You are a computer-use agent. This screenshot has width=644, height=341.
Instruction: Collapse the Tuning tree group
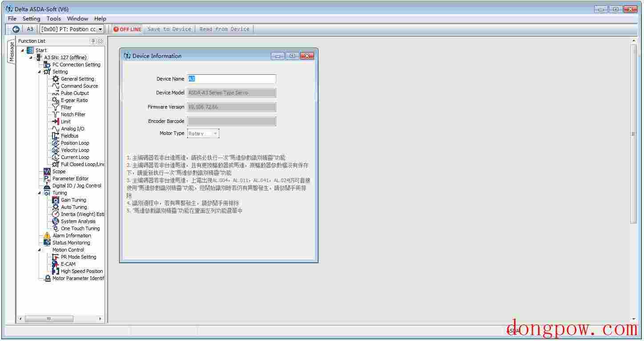click(x=39, y=193)
